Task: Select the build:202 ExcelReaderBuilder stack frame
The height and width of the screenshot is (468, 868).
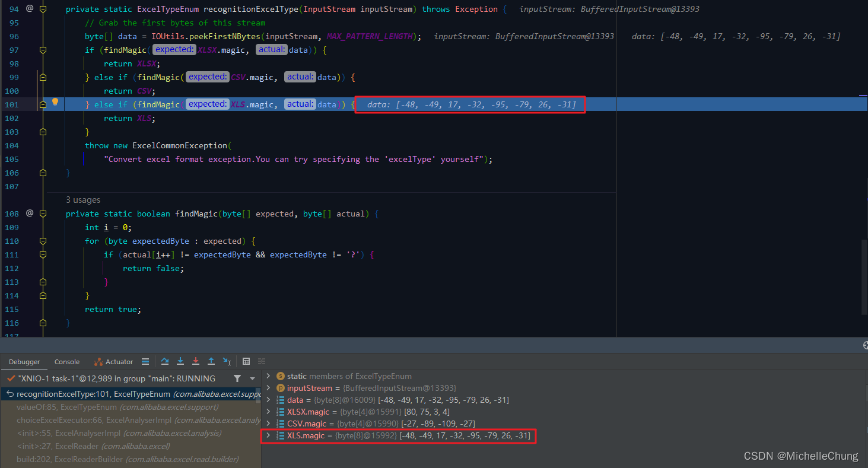Action: [131, 459]
